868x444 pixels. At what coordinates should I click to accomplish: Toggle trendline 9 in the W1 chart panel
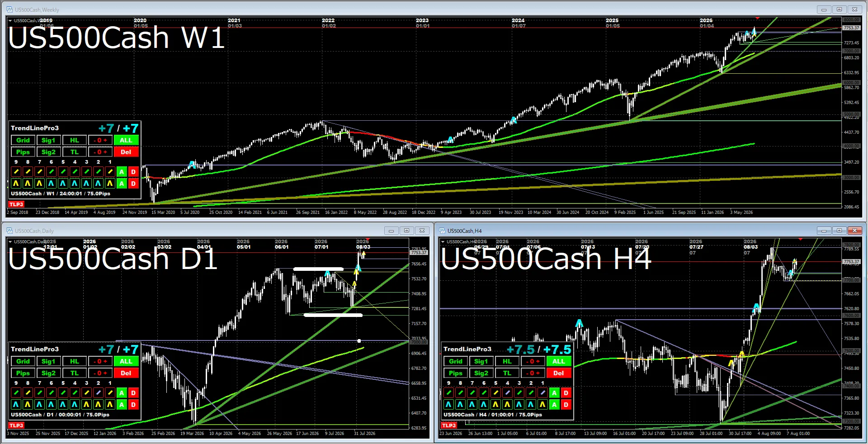point(16,172)
